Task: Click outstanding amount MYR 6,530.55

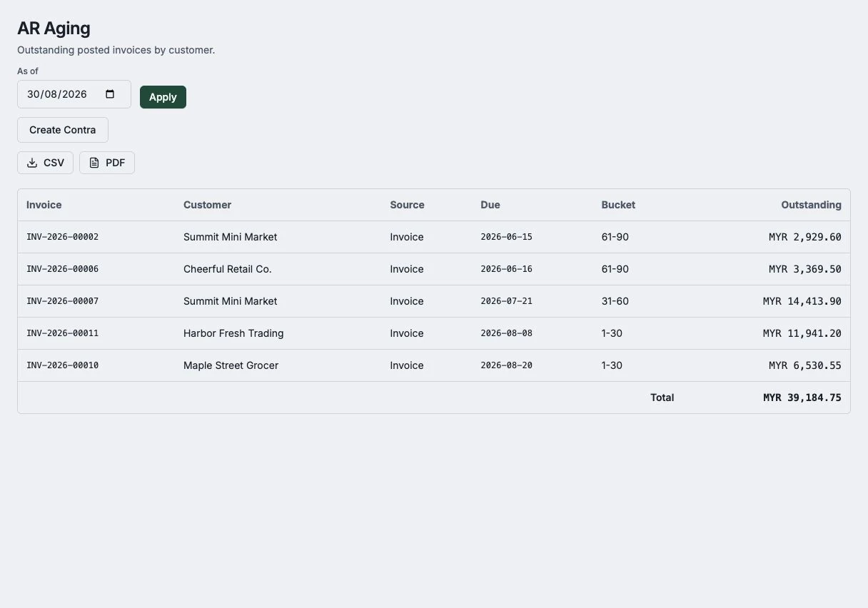Action: pos(804,365)
